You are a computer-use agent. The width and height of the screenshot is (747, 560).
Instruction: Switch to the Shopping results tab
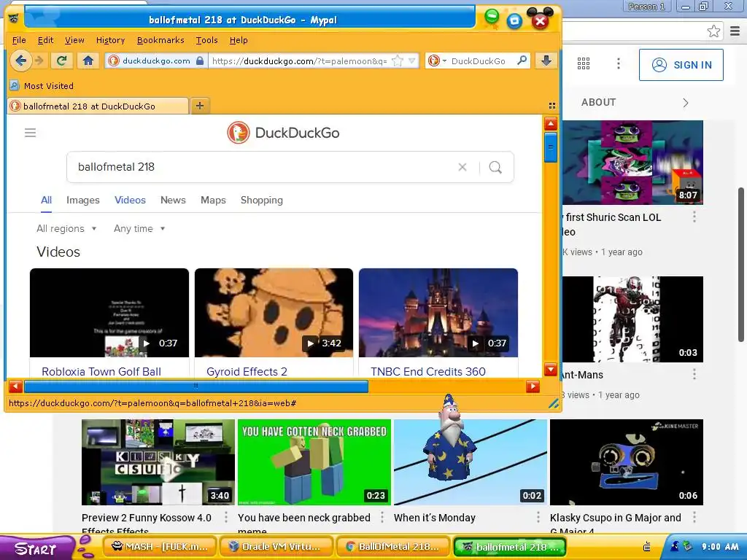tap(262, 200)
